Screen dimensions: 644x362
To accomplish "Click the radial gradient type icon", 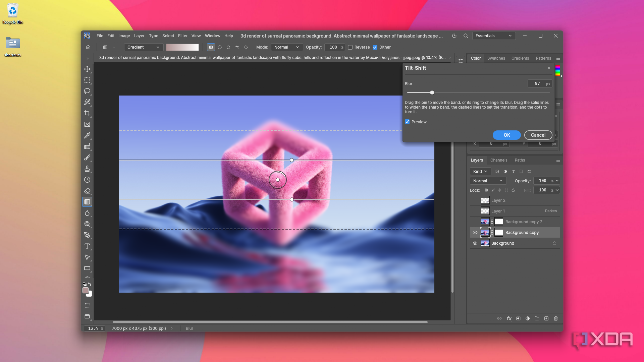I will point(220,47).
